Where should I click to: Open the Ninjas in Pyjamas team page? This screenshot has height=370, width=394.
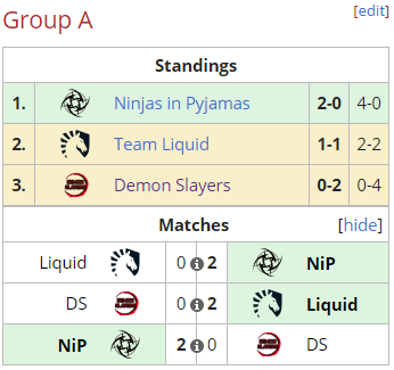[182, 103]
